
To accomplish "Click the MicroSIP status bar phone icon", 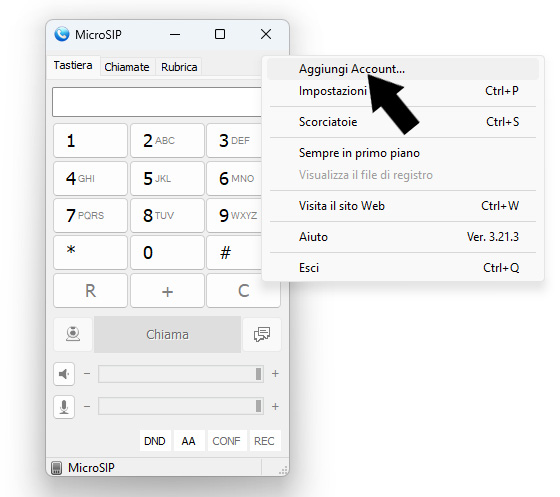I will click(56, 468).
